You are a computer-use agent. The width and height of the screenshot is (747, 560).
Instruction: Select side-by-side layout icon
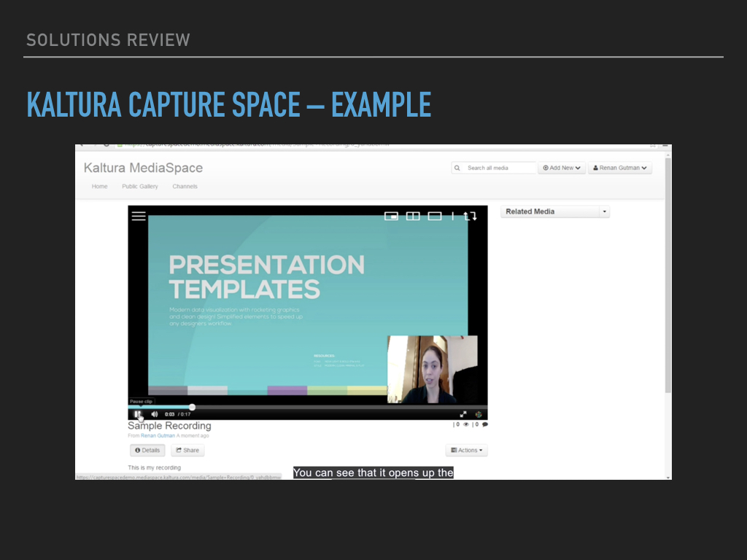click(413, 216)
